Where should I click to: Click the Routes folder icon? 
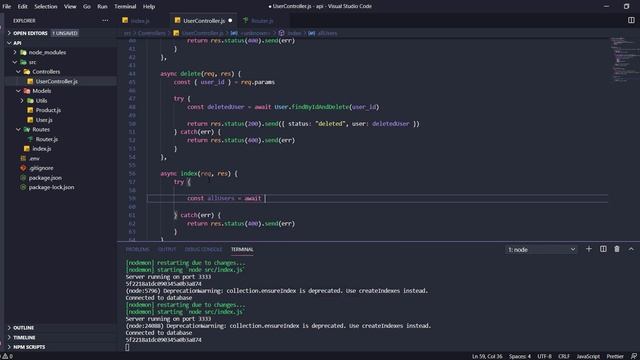[27, 129]
